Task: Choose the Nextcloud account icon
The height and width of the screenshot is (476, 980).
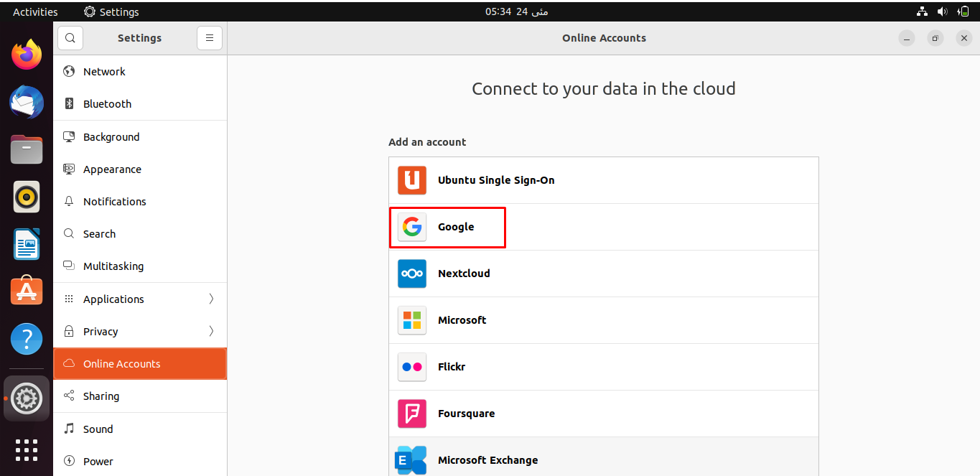Action: pyautogui.click(x=412, y=274)
